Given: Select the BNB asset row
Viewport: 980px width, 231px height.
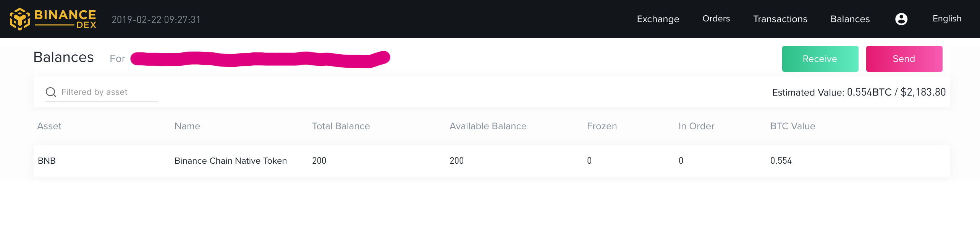Looking at the screenshot, I should click(x=47, y=161).
